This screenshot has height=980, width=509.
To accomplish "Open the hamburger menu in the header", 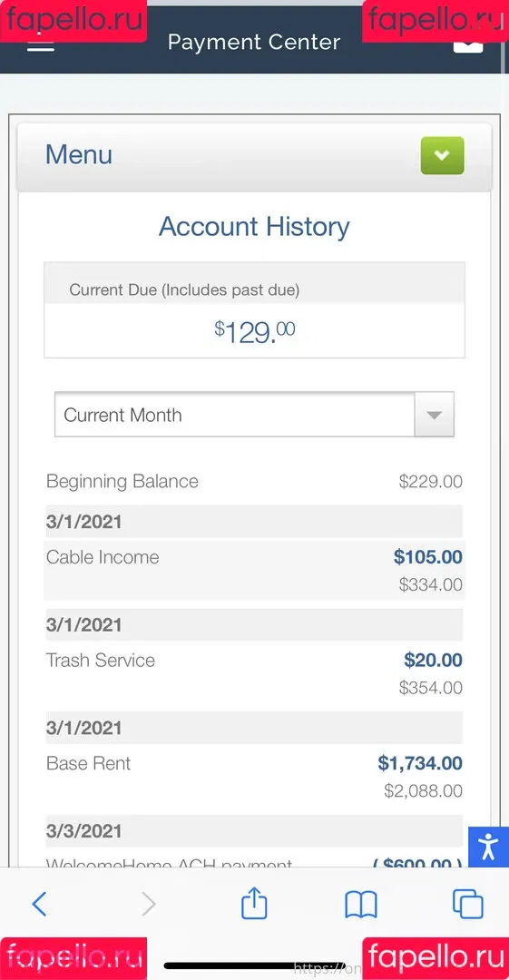I will point(41,45).
